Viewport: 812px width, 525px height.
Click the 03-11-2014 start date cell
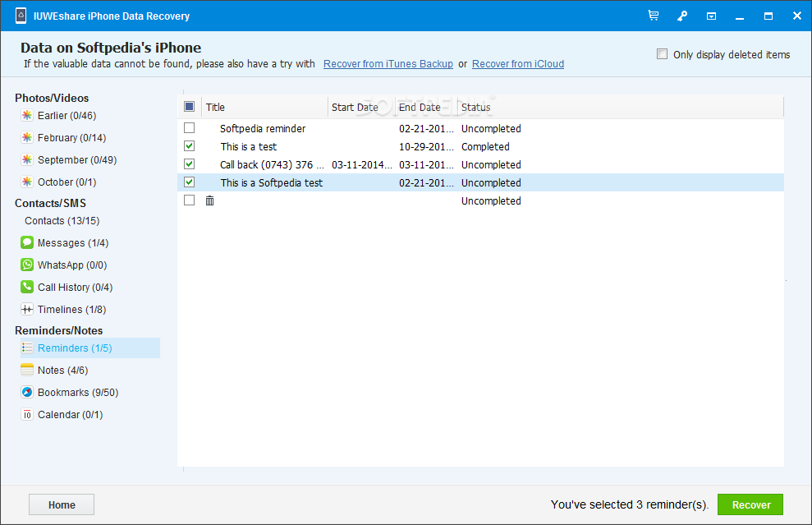click(x=362, y=165)
